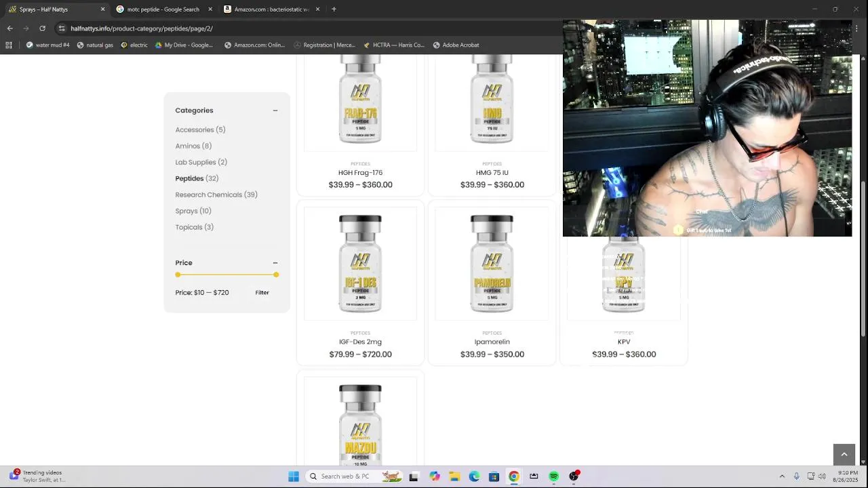Viewport: 868px width, 488px height.
Task: Open File Explorer from the taskbar
Action: click(454, 476)
